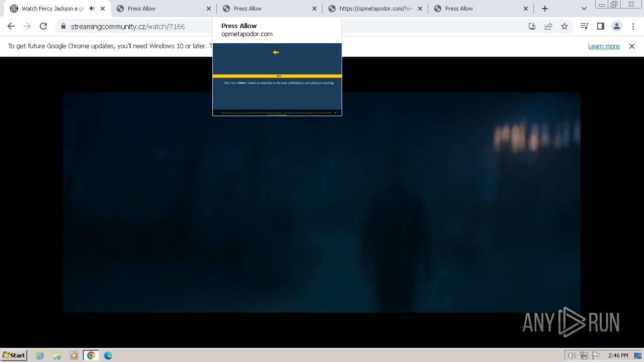Image resolution: width=644 pixels, height=362 pixels.
Task: Open File Explorer from taskbar
Action: (57, 355)
